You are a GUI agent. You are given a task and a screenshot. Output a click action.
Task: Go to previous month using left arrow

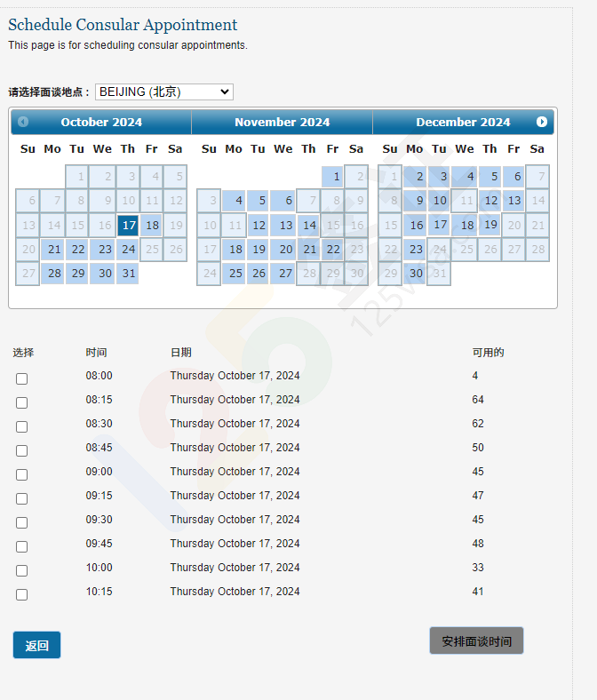click(23, 122)
